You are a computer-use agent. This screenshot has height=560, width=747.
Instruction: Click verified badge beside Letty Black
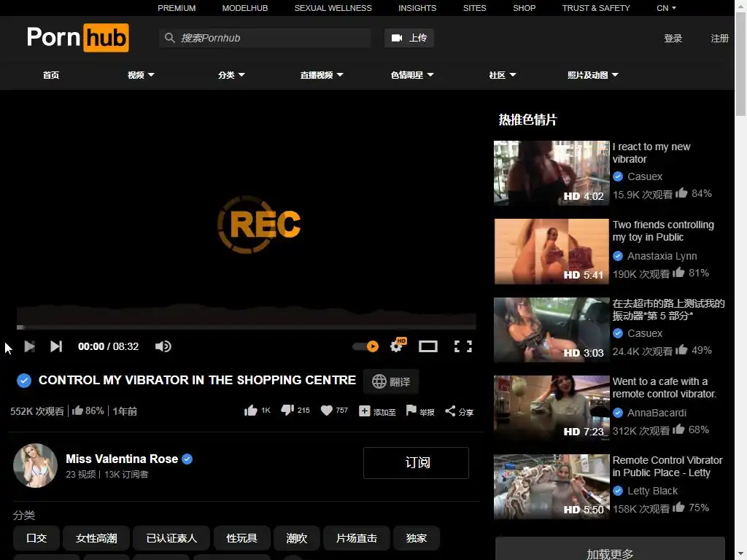tap(618, 491)
